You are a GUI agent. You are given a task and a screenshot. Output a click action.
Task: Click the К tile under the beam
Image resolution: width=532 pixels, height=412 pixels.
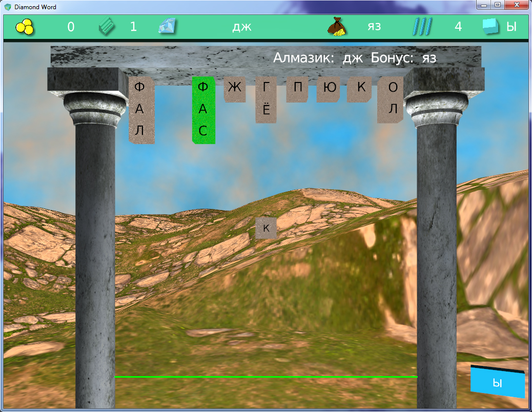361,89
